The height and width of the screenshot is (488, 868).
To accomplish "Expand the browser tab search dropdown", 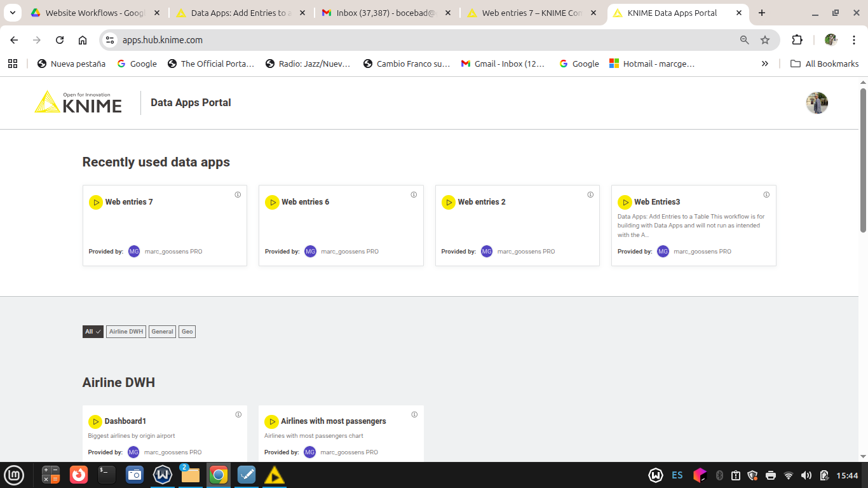I will tap(12, 13).
